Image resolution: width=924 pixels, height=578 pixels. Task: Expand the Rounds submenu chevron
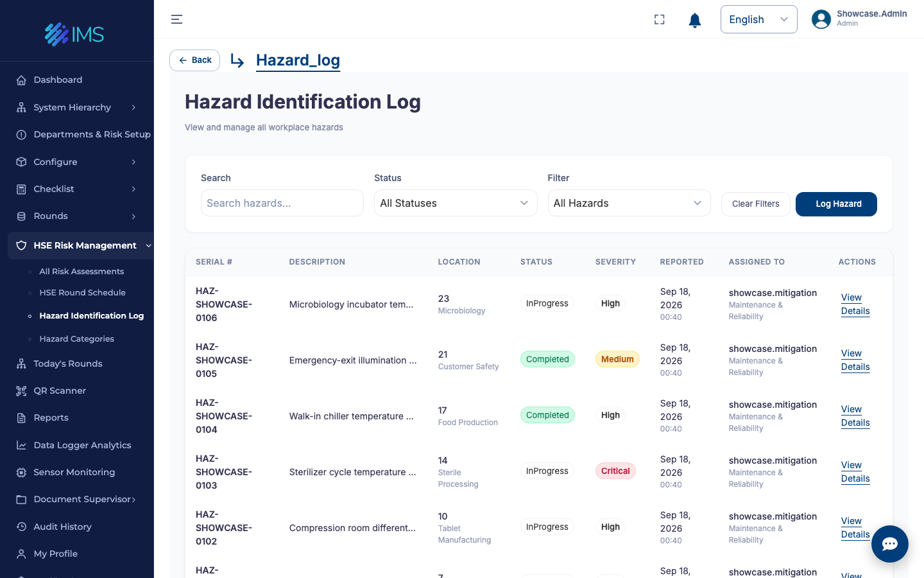point(133,216)
